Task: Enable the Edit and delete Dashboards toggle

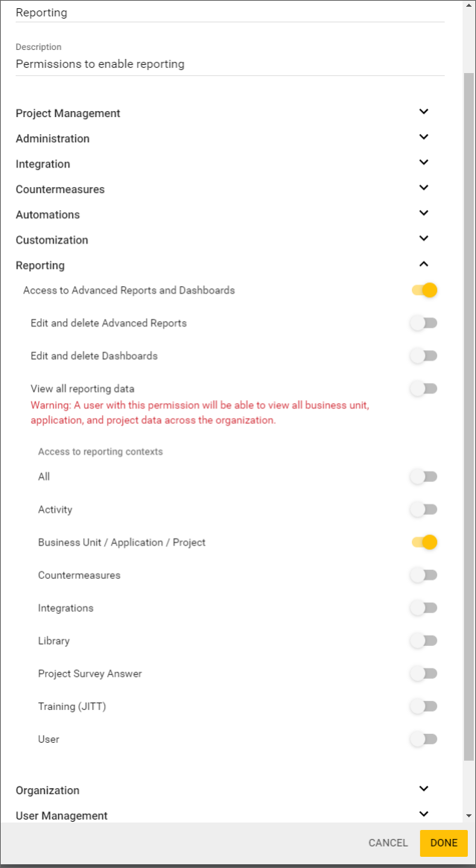Action: tap(423, 355)
